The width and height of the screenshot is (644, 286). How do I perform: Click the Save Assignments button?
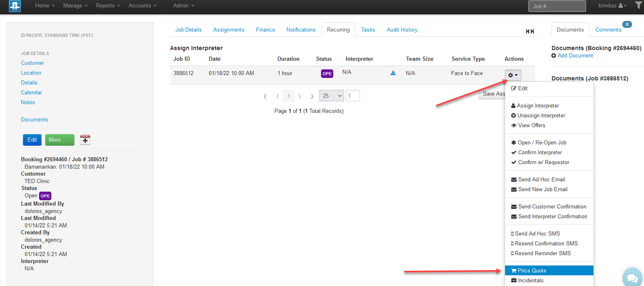[x=492, y=94]
